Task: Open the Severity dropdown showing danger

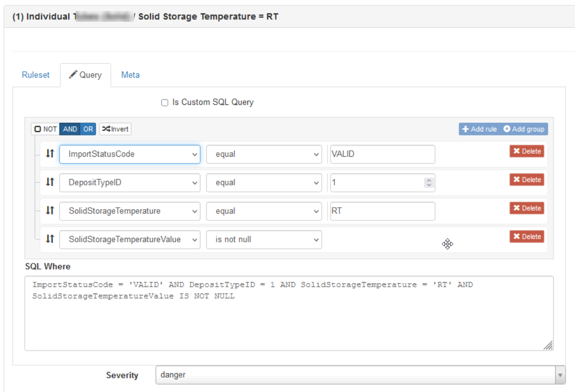Action: [x=360, y=375]
